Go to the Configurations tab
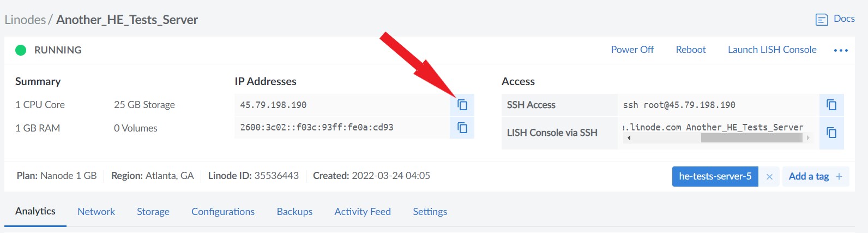 (223, 212)
